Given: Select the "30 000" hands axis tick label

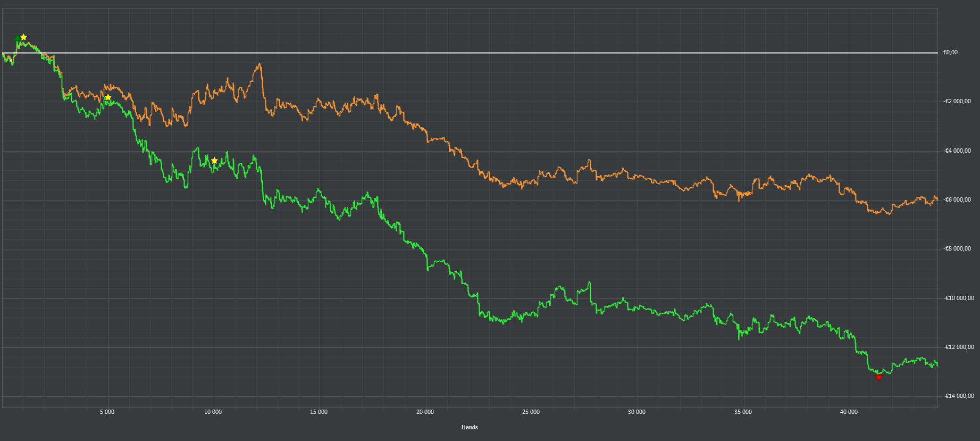Looking at the screenshot, I should 637,412.
